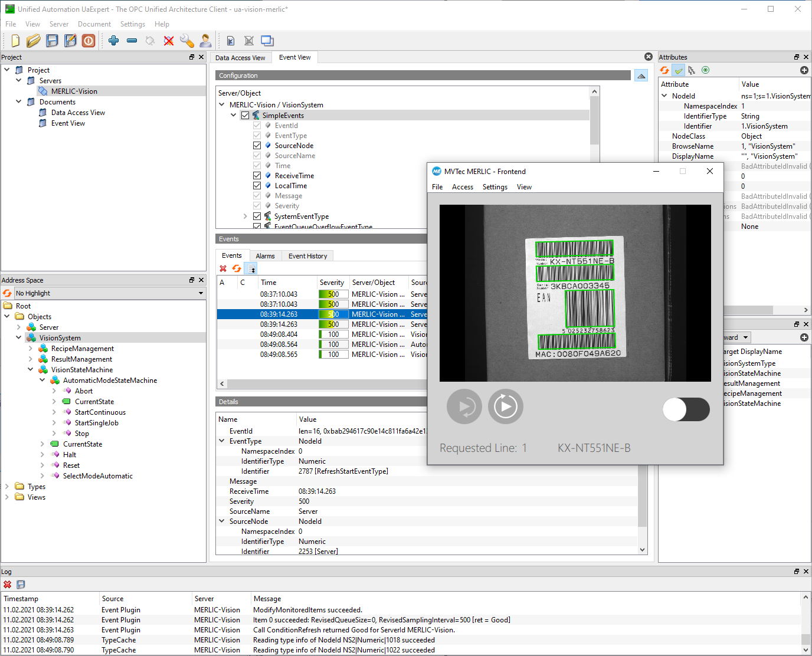Save the log with disk icon

[21, 585]
